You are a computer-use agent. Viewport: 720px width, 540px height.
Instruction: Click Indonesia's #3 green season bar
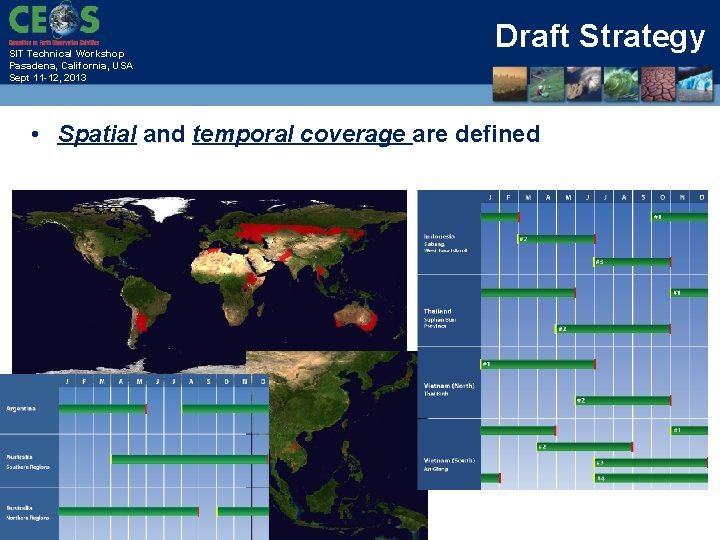(633, 262)
